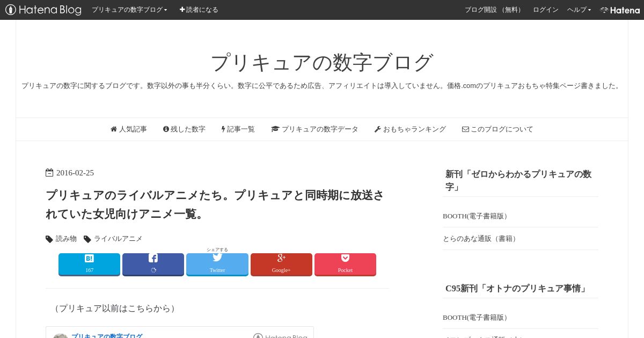Screen dimensions: 644x338
Task: Click the ログイン link
Action: [545, 10]
